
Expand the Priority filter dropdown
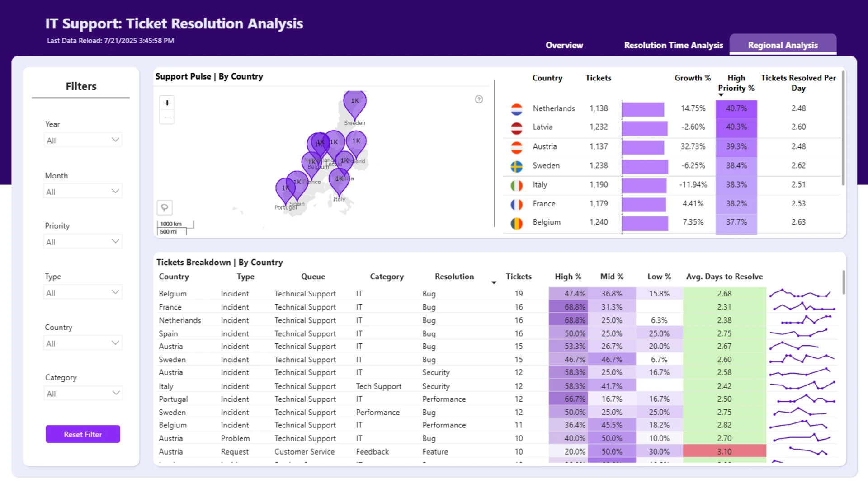83,242
